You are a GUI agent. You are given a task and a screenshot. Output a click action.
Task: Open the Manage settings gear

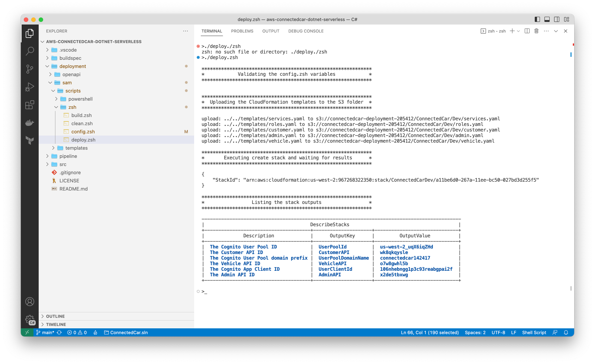[x=30, y=319]
